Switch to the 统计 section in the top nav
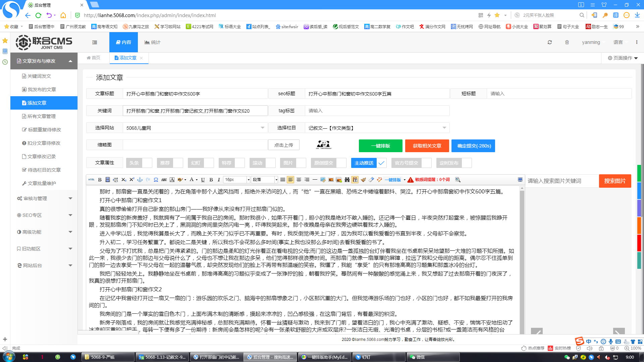The height and width of the screenshot is (362, 644). (x=152, y=42)
